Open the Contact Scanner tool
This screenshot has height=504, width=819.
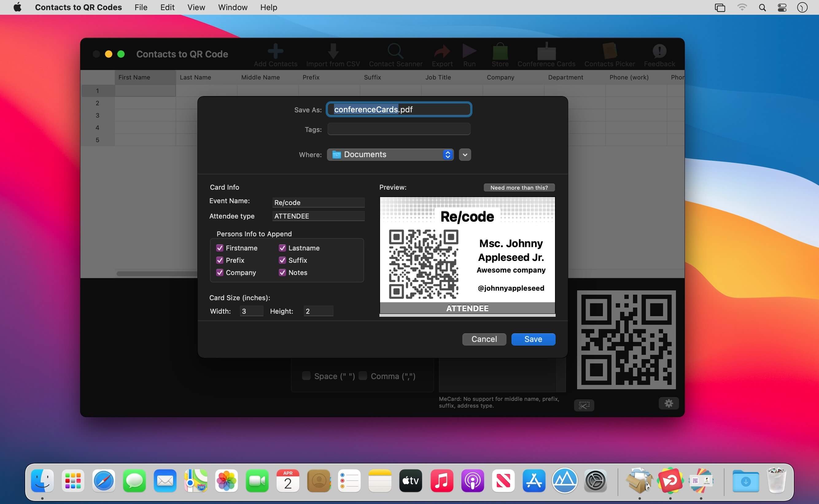coord(395,51)
